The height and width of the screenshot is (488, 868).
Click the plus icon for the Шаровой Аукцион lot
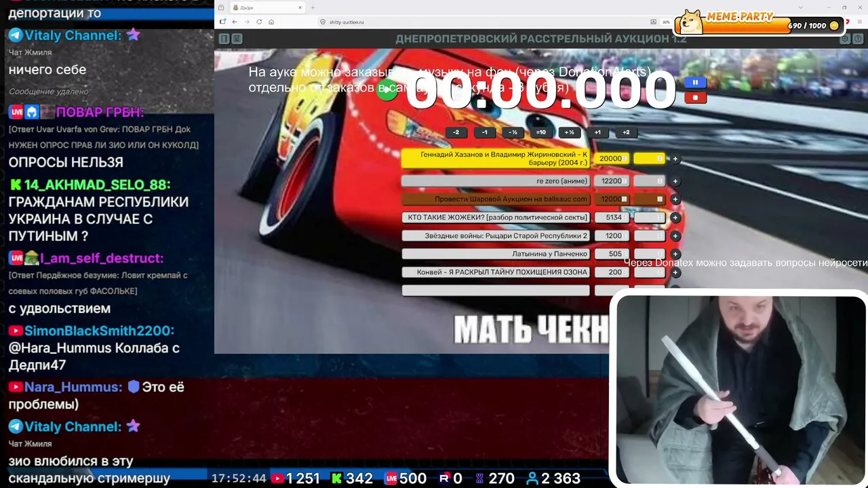pyautogui.click(x=675, y=199)
